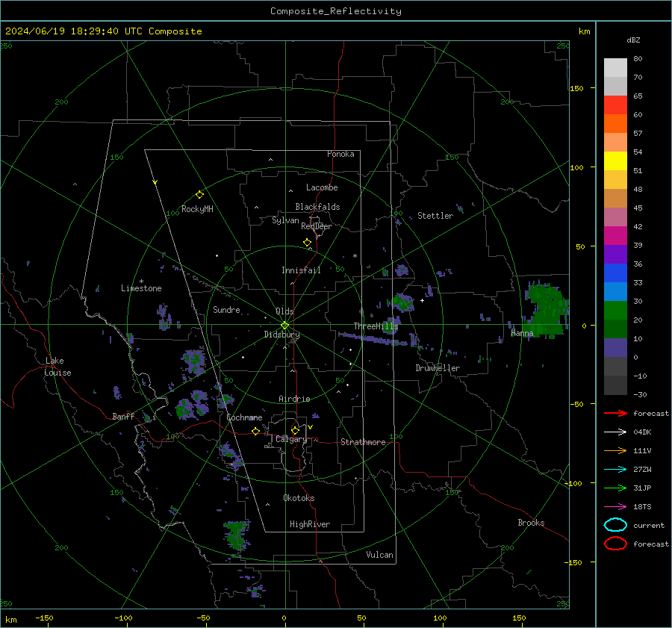This screenshot has width=672, height=628.
Task: Click the Brooks city label
Action: point(531,523)
